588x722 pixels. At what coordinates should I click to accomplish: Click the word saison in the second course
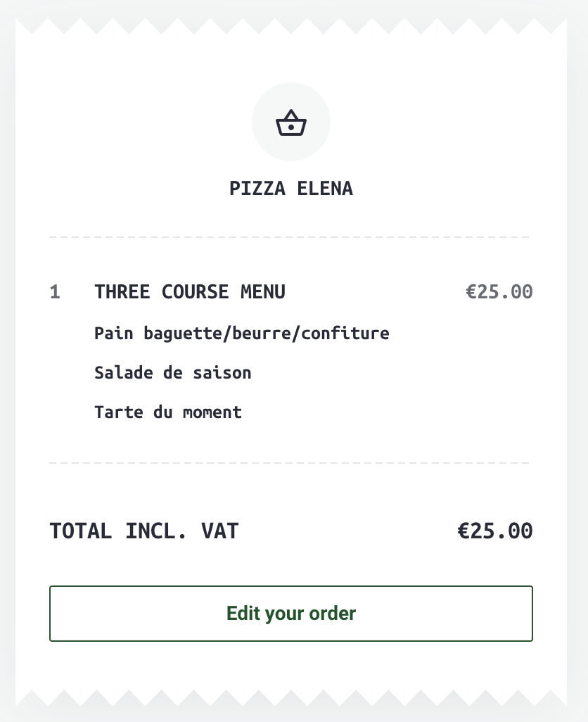(x=222, y=372)
